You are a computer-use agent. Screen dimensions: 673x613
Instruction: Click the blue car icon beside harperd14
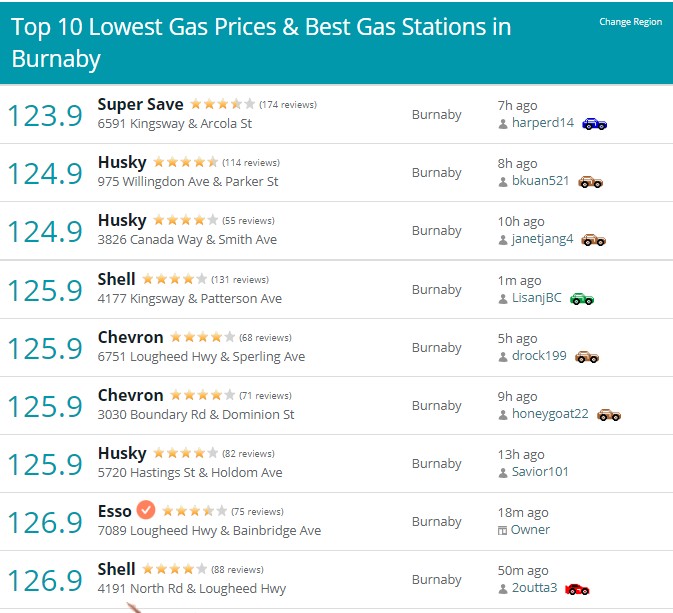click(x=594, y=124)
